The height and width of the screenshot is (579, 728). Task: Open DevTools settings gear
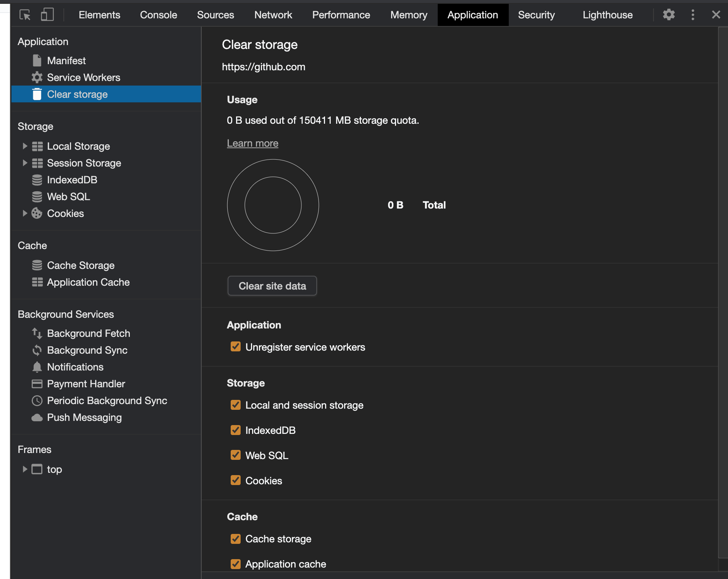669,15
